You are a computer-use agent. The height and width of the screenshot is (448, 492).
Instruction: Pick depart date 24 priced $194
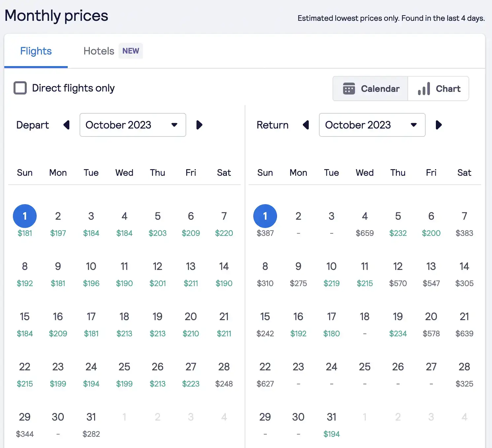[x=91, y=375]
